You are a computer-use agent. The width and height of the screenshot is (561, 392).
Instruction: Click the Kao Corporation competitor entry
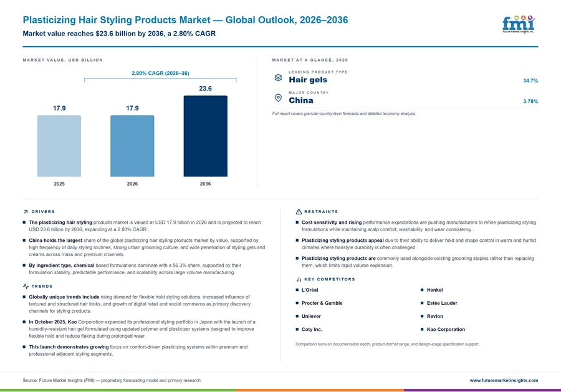(446, 330)
